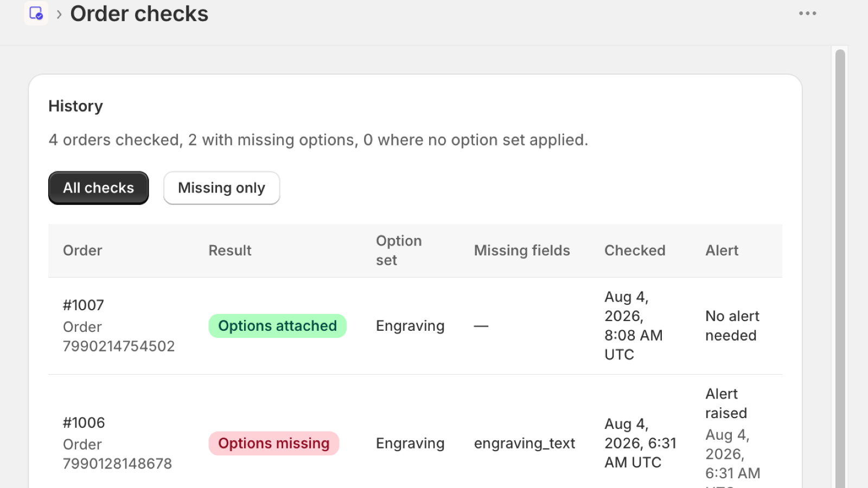
Task: Click the Checked column header
Action: [635, 251]
